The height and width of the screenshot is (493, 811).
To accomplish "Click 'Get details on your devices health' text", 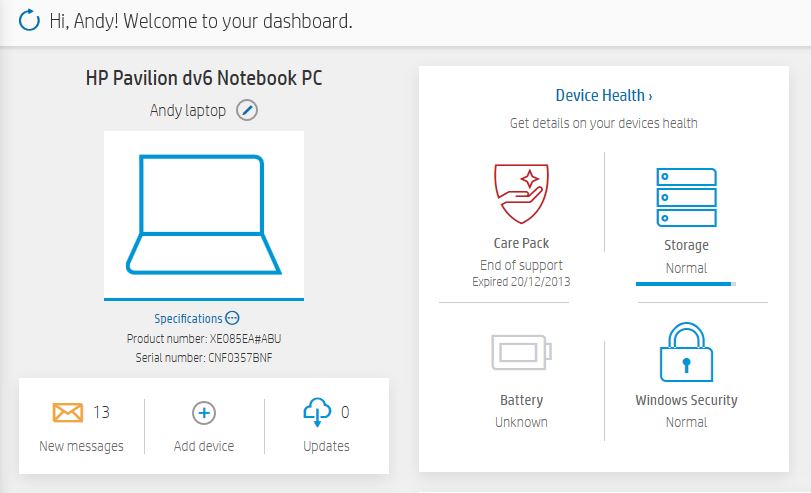I will [x=604, y=123].
